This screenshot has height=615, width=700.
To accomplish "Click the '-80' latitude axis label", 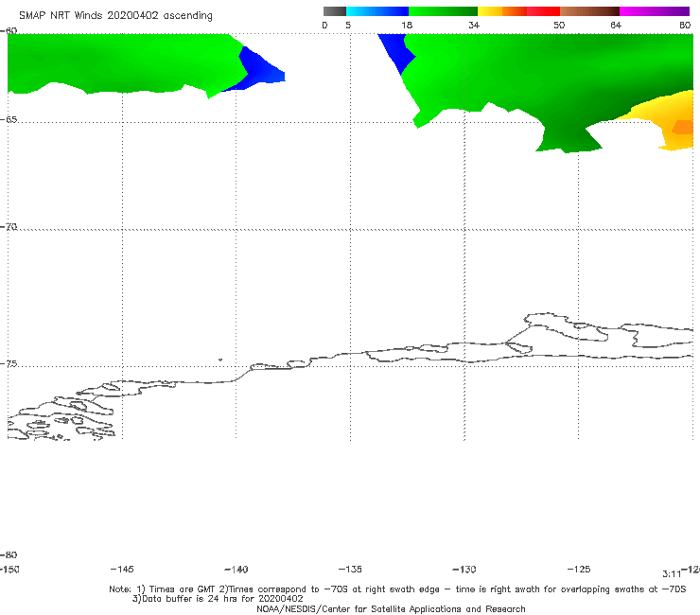I will (x=9, y=555).
